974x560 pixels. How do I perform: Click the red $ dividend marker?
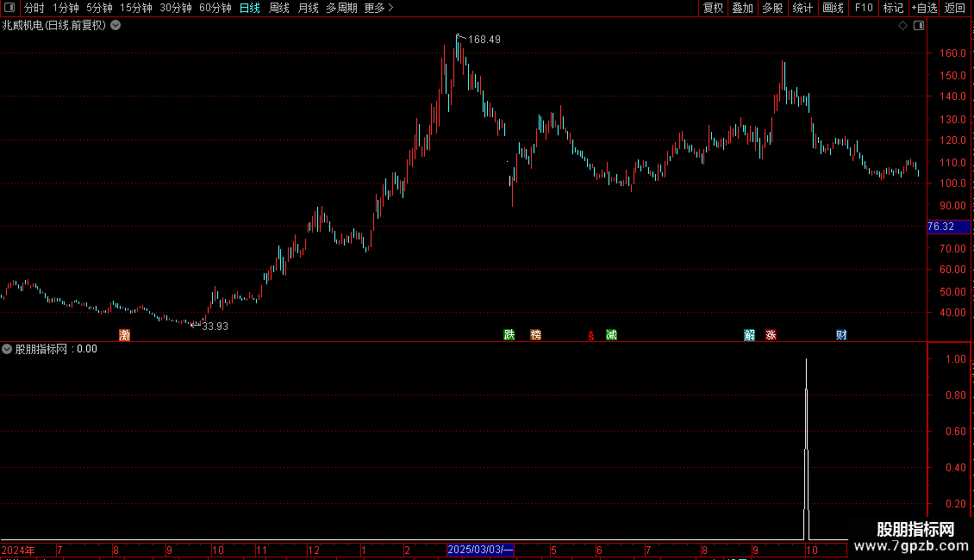click(x=590, y=336)
